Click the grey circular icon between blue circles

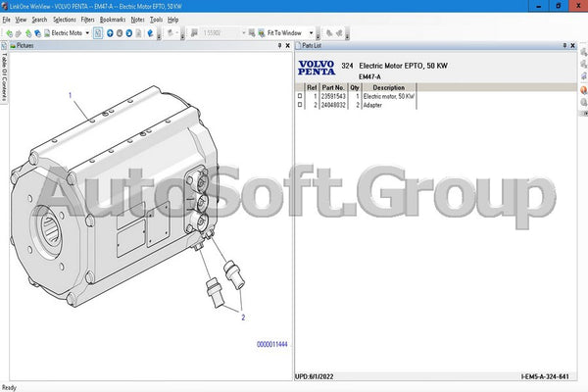click(x=120, y=33)
